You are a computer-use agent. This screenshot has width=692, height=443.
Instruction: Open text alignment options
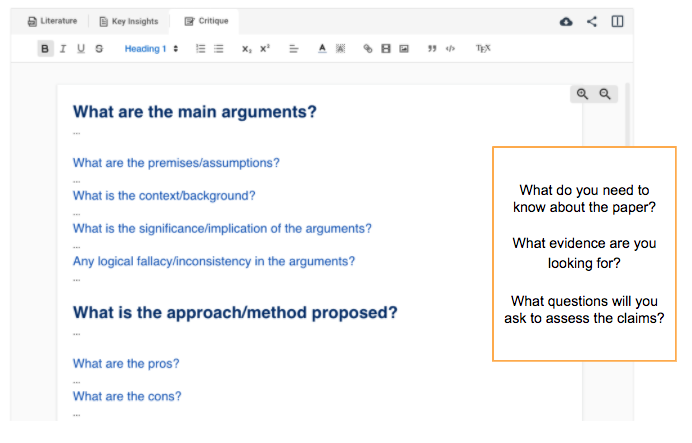click(294, 49)
